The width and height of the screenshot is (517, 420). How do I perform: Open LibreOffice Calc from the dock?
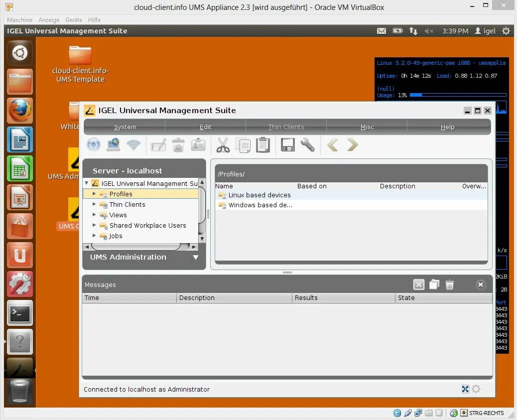click(20, 168)
